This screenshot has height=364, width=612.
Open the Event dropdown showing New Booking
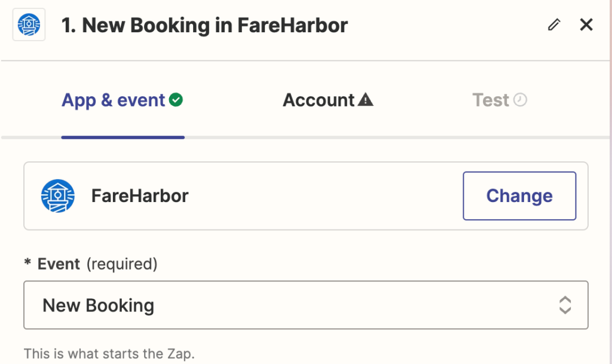pos(306,305)
